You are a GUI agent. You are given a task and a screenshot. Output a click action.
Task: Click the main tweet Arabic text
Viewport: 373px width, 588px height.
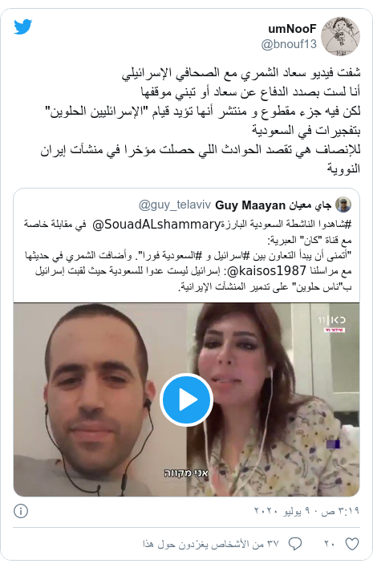201,120
